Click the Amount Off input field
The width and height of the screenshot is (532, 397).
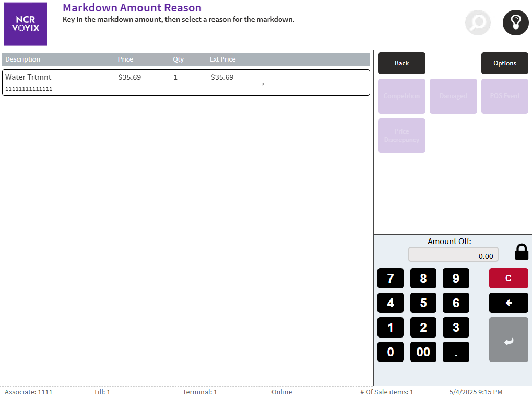(453, 255)
